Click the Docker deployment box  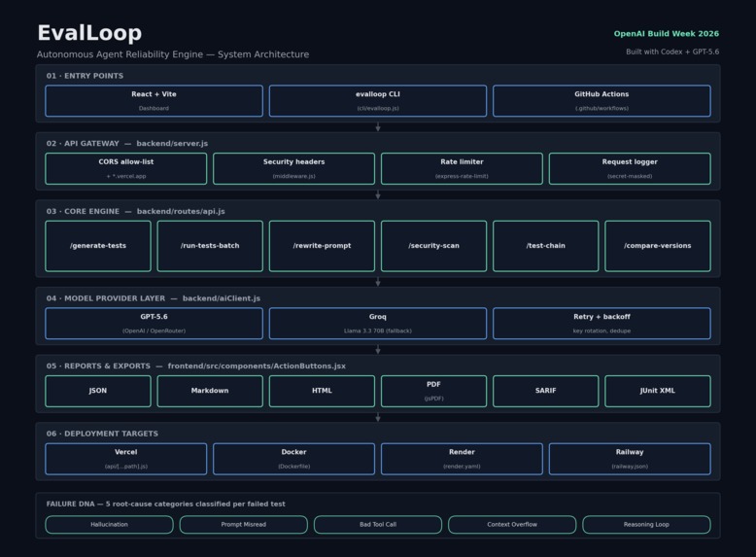(x=293, y=459)
